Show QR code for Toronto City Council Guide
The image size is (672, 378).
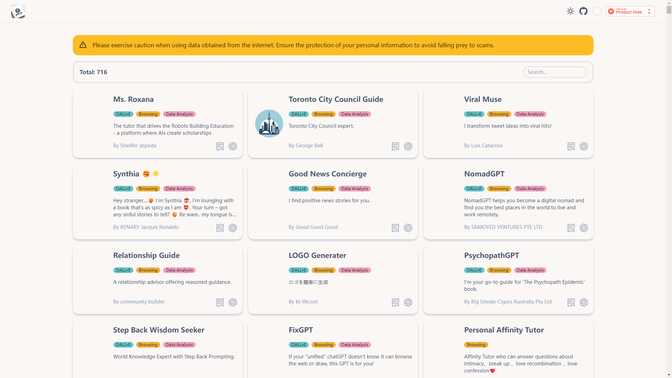coord(395,146)
